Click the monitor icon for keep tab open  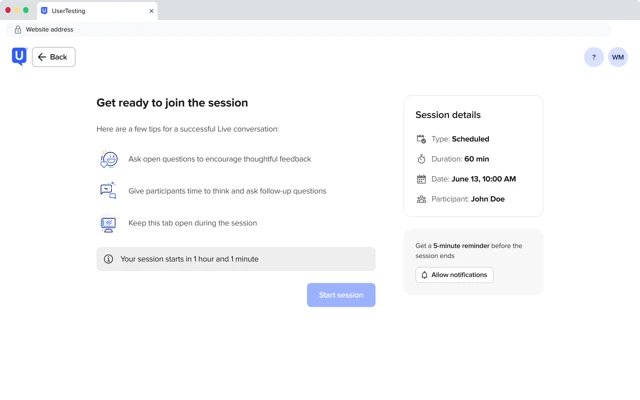tap(108, 224)
